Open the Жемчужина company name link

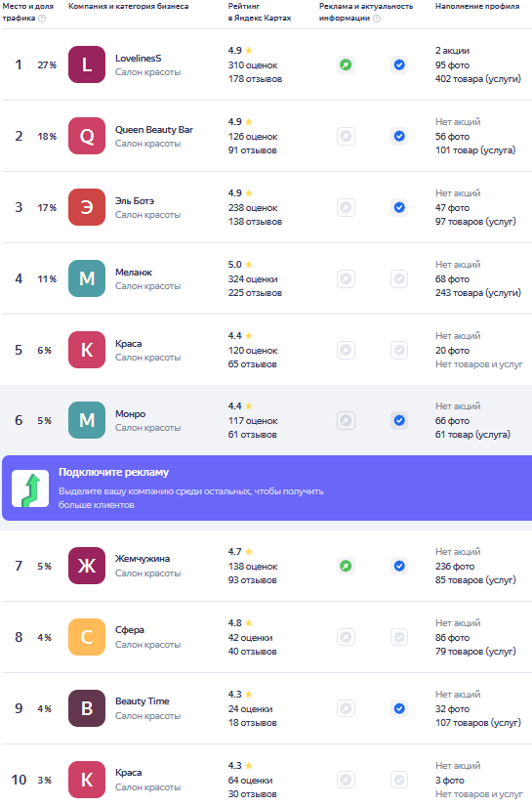(143, 559)
